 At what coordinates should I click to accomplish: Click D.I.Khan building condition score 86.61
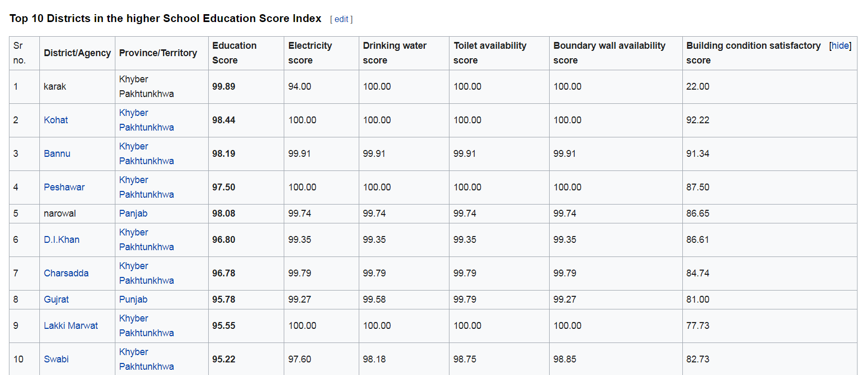[698, 240]
